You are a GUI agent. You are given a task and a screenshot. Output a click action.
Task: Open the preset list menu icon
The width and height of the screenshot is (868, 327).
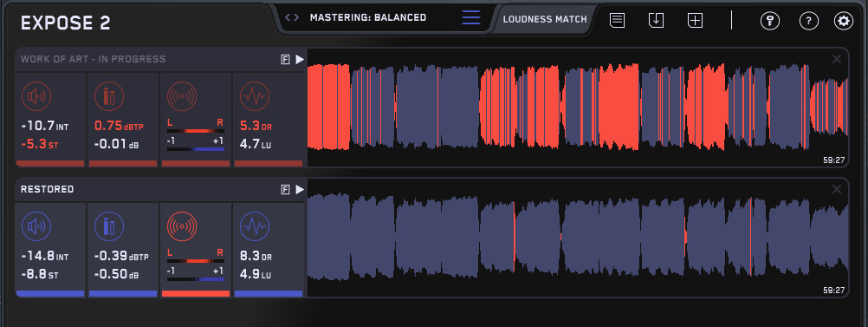(x=471, y=17)
